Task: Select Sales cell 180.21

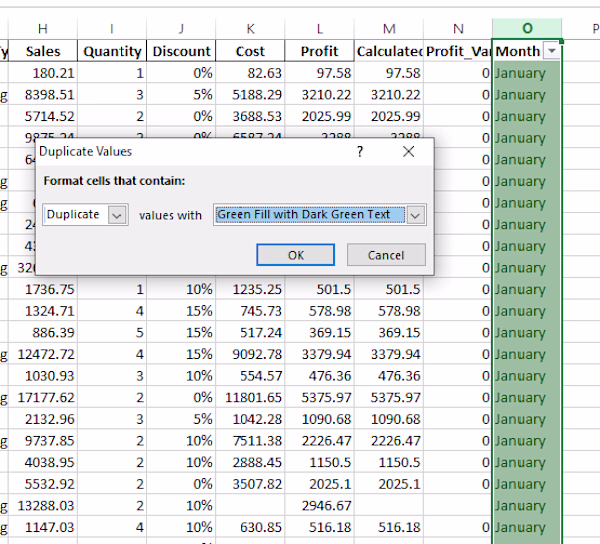Action: tap(43, 73)
